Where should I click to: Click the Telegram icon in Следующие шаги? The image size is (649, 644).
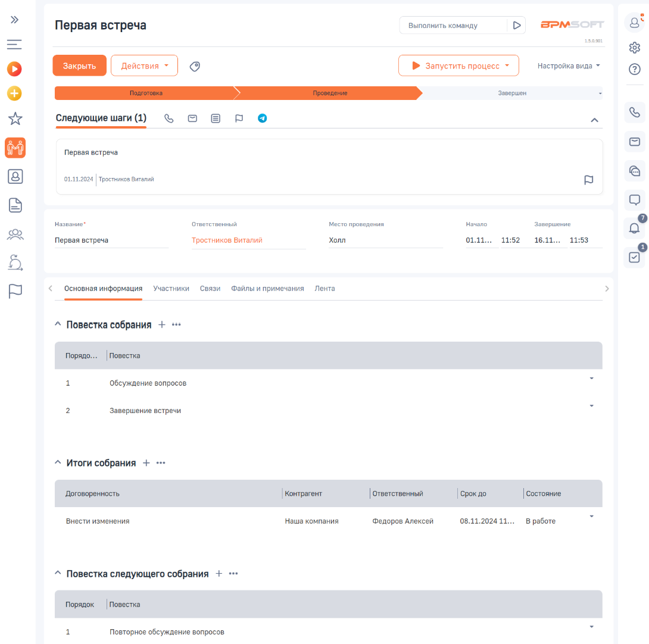click(263, 118)
